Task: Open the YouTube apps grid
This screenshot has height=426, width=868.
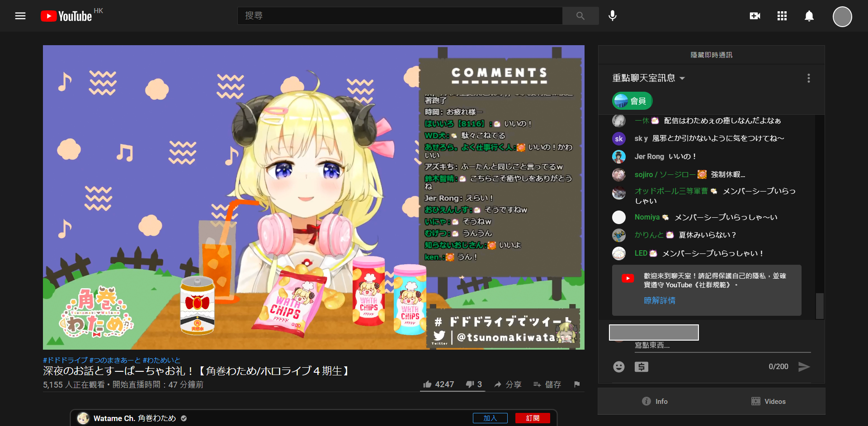Action: (782, 16)
